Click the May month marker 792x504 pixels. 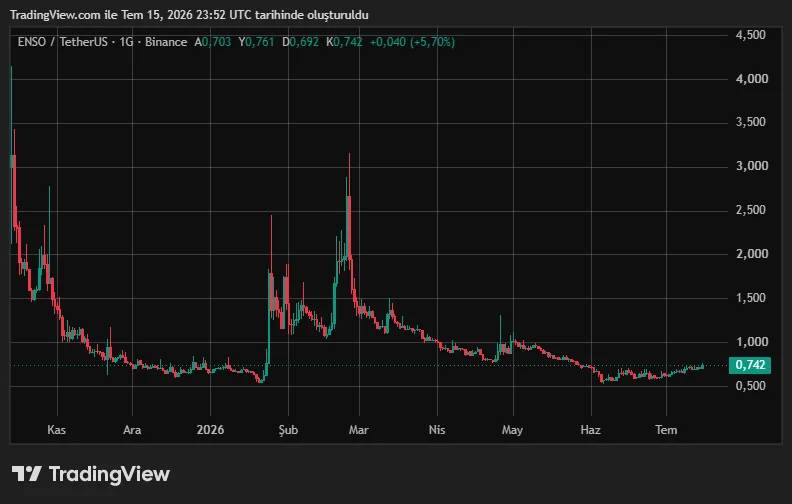[512, 430]
